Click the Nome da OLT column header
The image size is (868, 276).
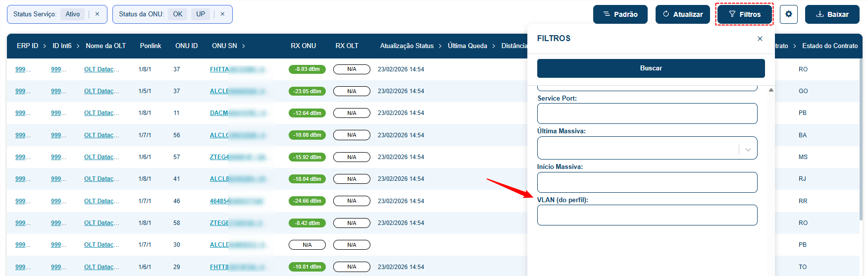pyautogui.click(x=105, y=46)
